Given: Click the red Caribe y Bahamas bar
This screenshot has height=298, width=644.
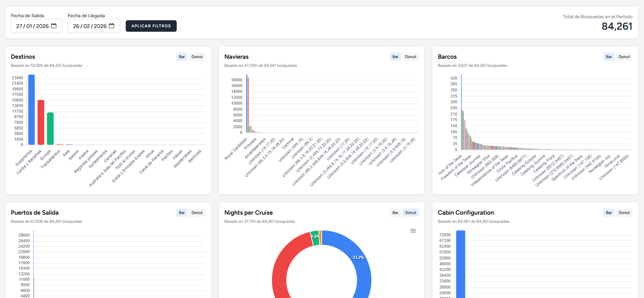Looking at the screenshot, I should [41, 122].
